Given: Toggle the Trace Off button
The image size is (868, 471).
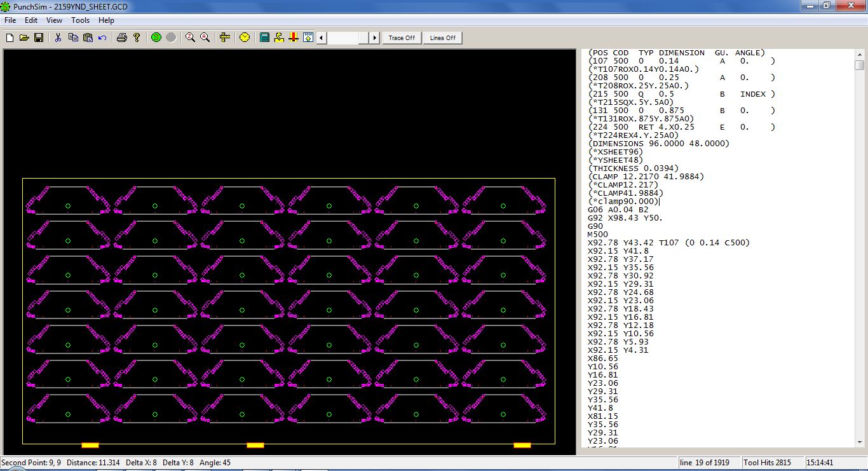Looking at the screenshot, I should pyautogui.click(x=402, y=38).
